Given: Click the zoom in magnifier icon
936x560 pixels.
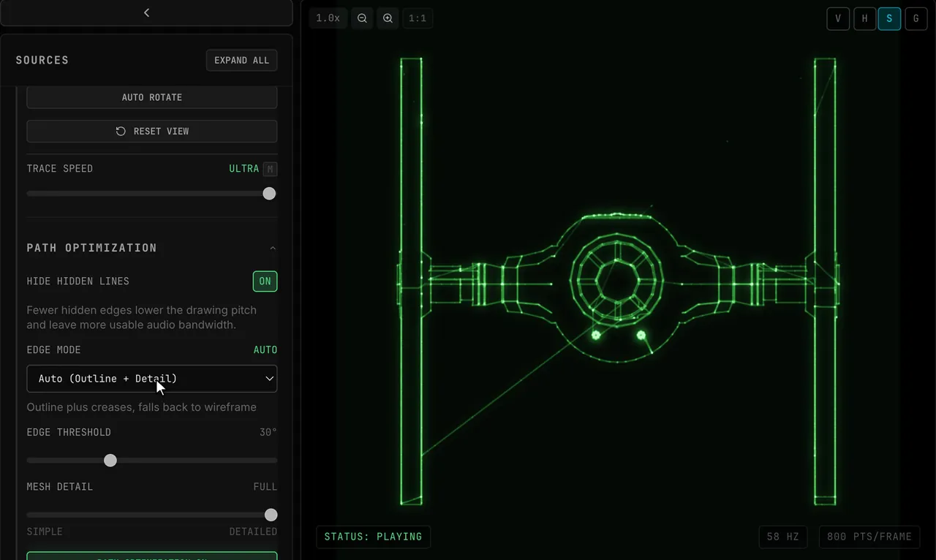Looking at the screenshot, I should [388, 18].
